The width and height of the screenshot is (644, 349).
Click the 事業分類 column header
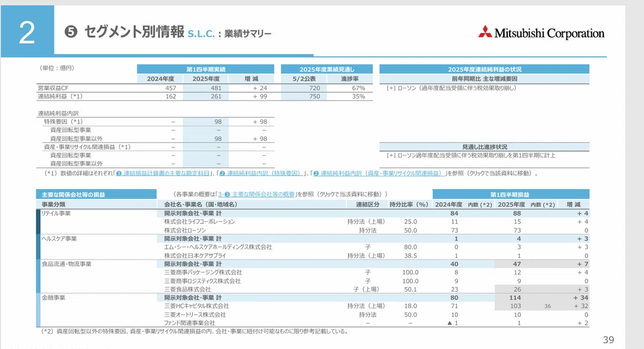54,204
